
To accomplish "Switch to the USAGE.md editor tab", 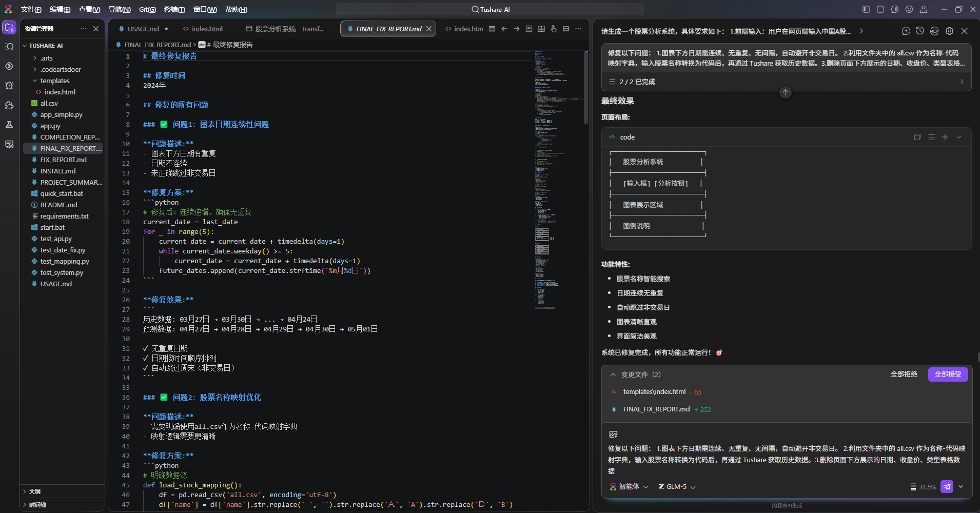I will pyautogui.click(x=143, y=29).
